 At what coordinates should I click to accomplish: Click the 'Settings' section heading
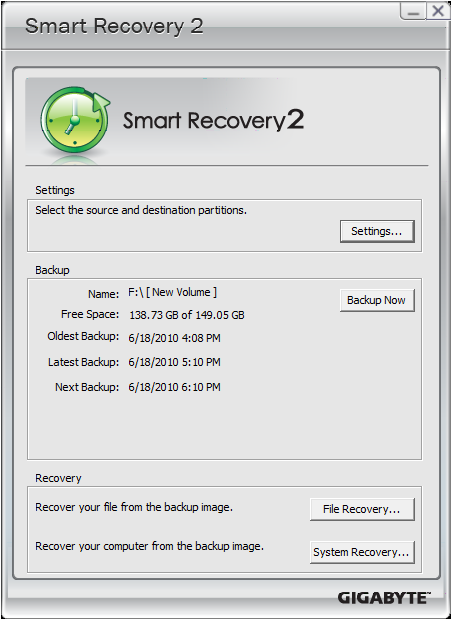pos(55,190)
